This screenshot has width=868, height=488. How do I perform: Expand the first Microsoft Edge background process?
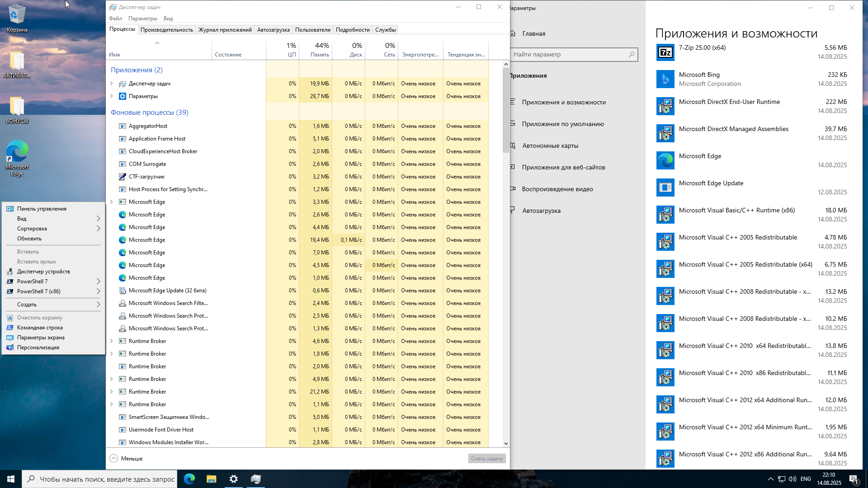click(112, 202)
